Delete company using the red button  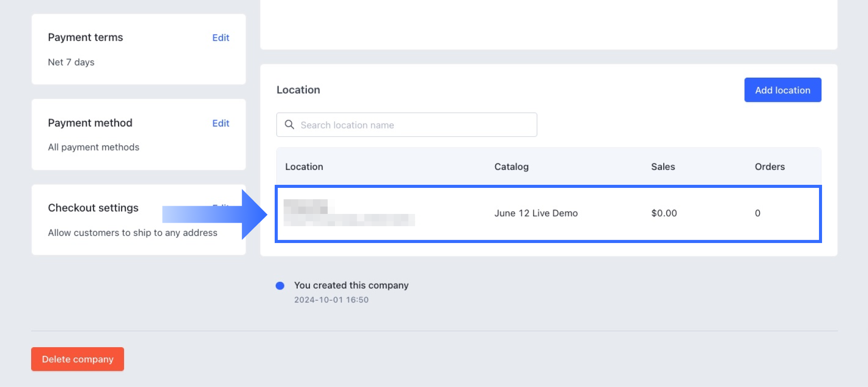(78, 359)
